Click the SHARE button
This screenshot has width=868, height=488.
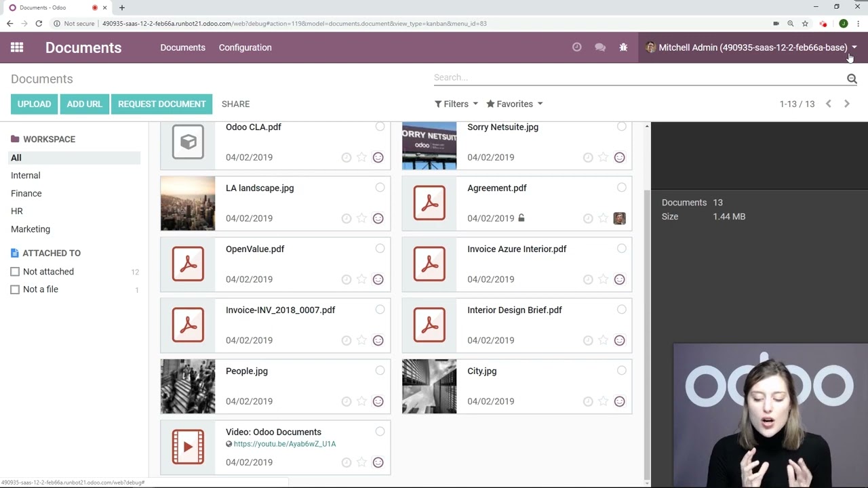click(235, 104)
